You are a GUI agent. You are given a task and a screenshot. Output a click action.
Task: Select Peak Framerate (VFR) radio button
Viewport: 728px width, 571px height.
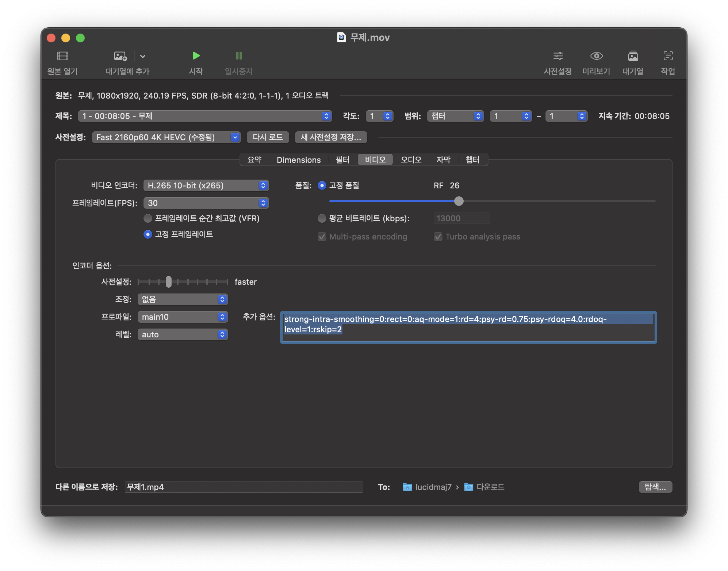point(148,218)
